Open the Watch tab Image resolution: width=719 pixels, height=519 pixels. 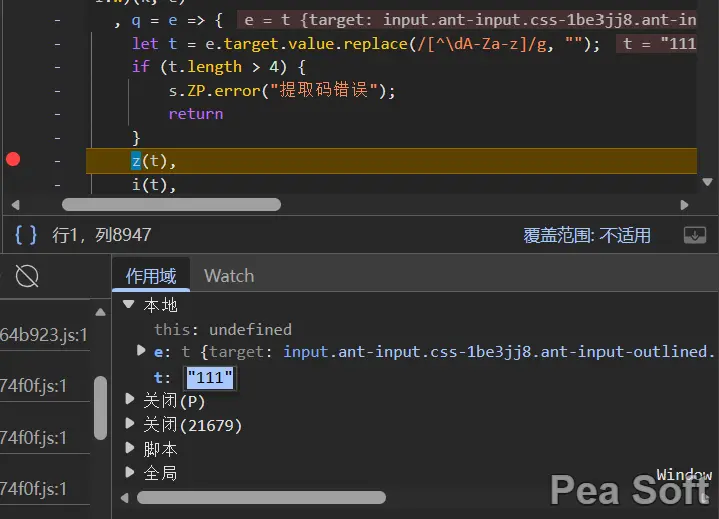[x=229, y=276]
